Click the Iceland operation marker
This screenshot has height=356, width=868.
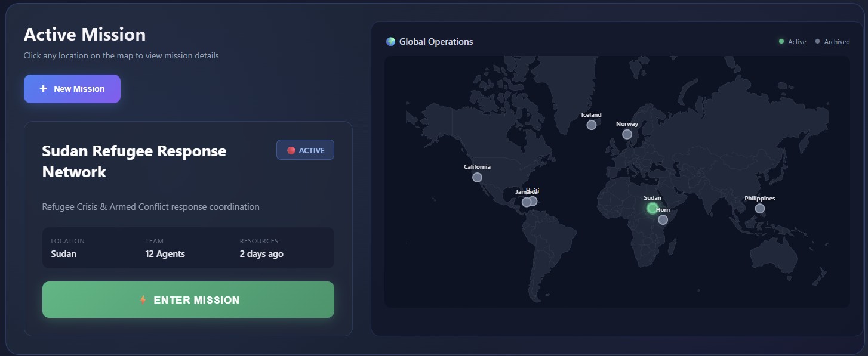[x=591, y=125]
